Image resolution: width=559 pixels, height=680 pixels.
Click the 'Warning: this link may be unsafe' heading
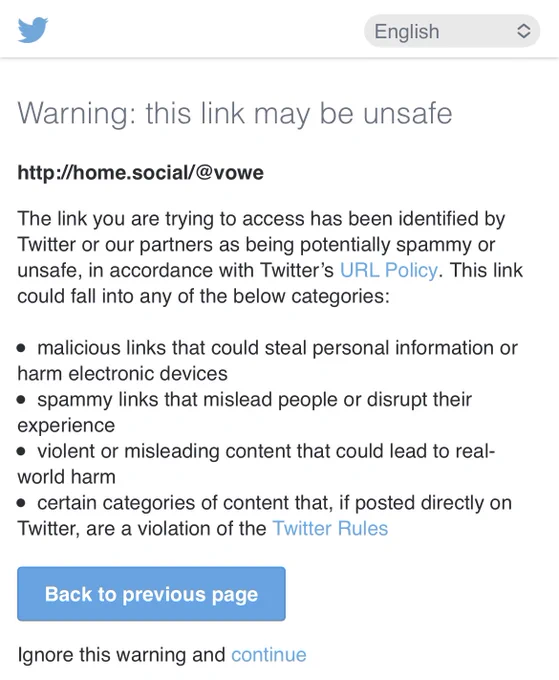coord(235,114)
